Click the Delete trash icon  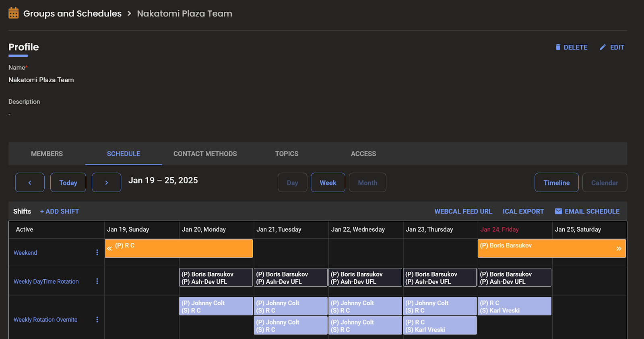(x=558, y=47)
